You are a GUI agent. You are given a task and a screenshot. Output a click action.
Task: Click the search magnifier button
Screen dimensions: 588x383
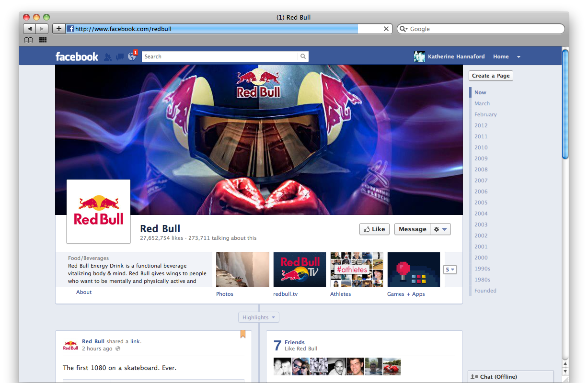303,56
